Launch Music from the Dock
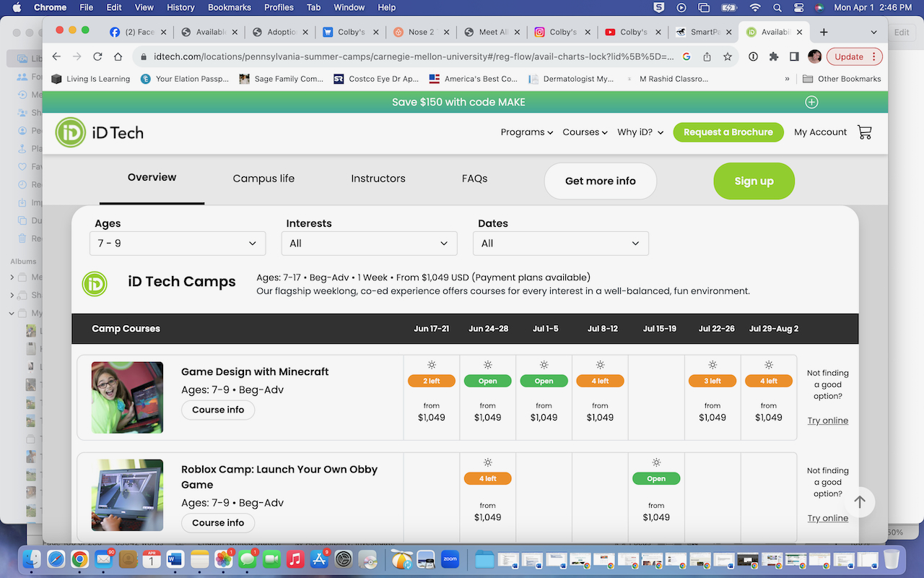The width and height of the screenshot is (924, 578). point(294,559)
